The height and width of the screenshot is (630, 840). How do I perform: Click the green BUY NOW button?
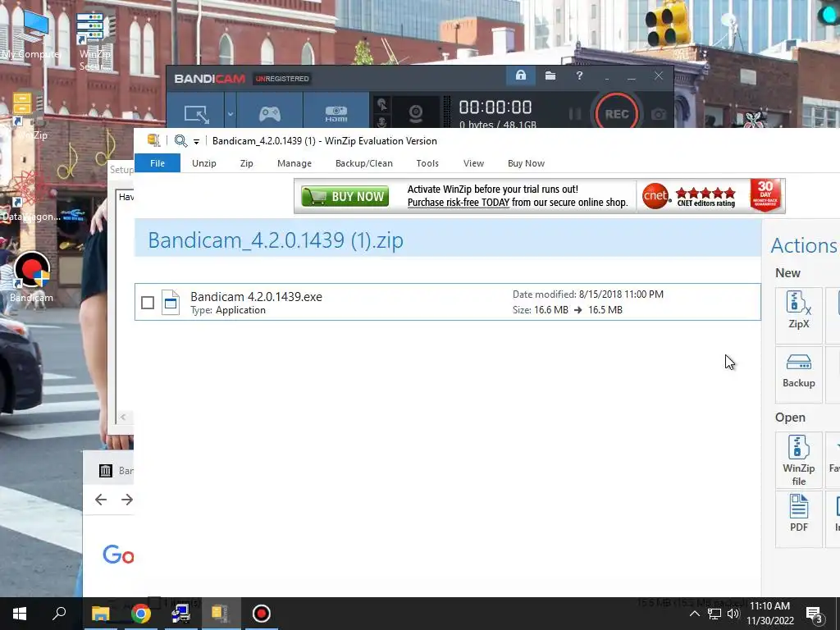point(345,197)
